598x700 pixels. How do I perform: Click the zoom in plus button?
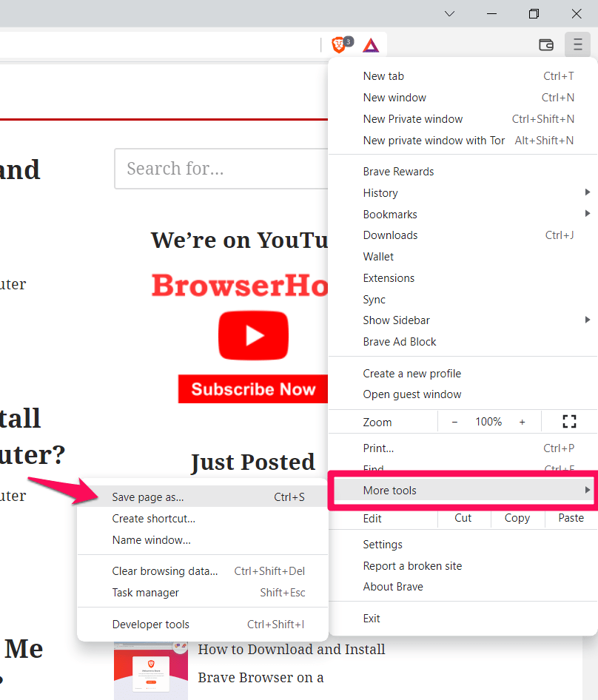(x=522, y=422)
